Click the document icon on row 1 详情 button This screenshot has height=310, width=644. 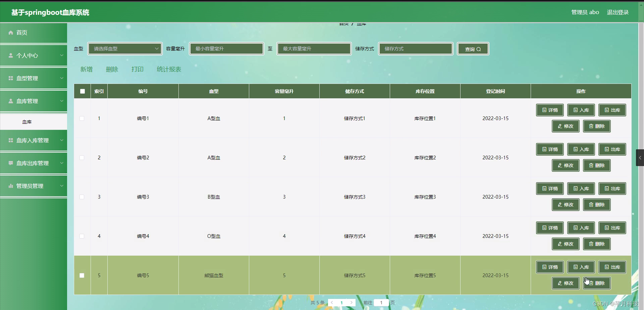[544, 110]
